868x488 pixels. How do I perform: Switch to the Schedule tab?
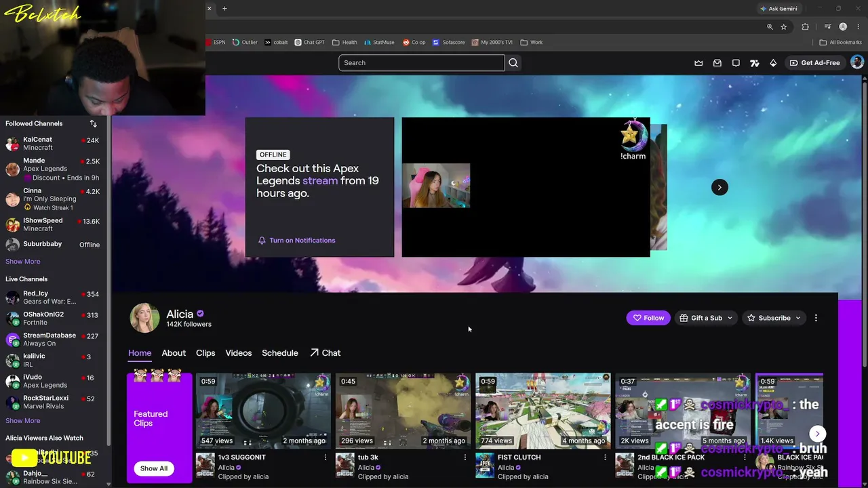point(280,353)
